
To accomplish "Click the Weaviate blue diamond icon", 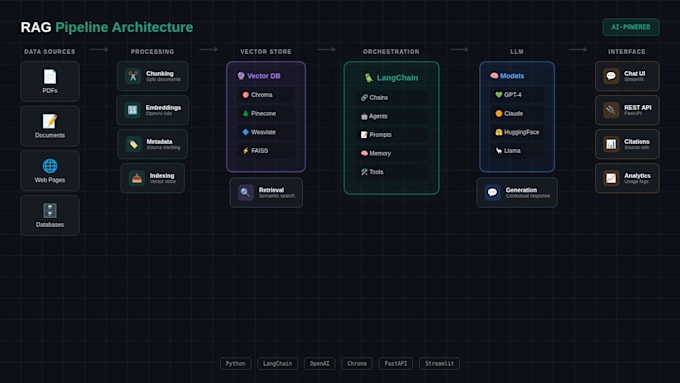I will 245,132.
